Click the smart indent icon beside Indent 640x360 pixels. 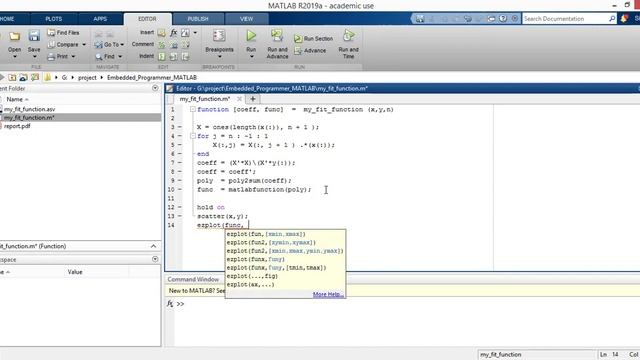click(x=162, y=56)
